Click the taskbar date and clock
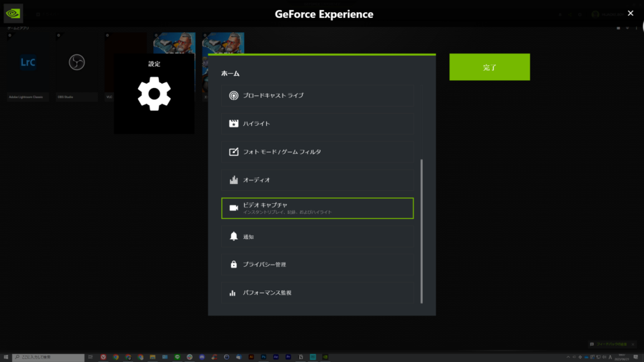This screenshot has width=644, height=362. [622, 357]
